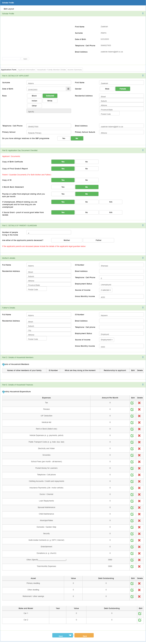Click Edit Layout link

click(x=9, y=9)
